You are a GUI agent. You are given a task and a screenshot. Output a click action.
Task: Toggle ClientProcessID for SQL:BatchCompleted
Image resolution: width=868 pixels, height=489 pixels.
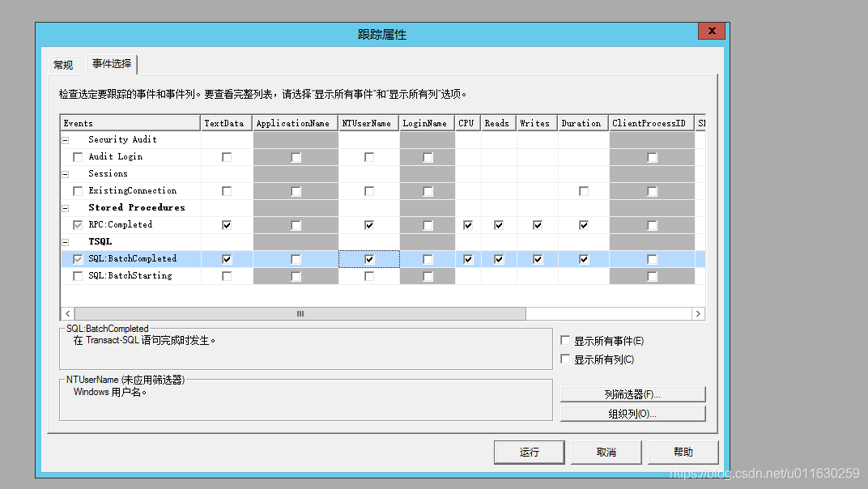652,259
